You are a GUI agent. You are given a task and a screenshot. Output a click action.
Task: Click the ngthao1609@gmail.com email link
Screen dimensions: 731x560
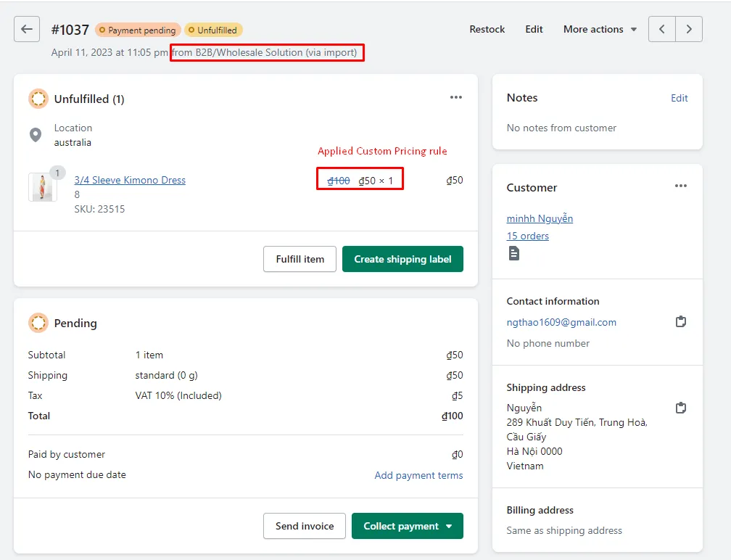561,322
